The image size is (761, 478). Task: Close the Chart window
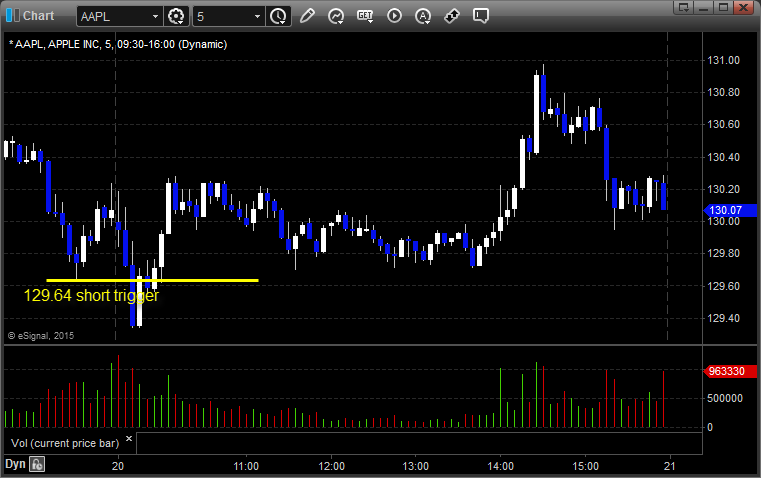[x=743, y=7]
